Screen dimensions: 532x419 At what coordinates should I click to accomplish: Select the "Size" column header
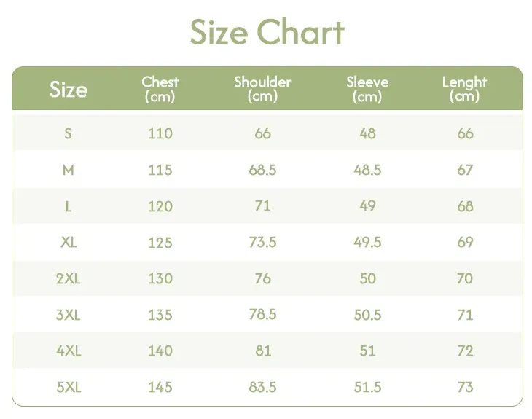pos(68,90)
